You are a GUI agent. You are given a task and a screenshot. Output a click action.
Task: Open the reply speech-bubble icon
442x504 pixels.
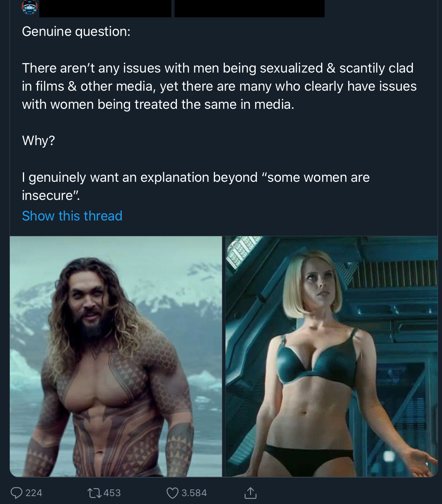[x=16, y=493]
